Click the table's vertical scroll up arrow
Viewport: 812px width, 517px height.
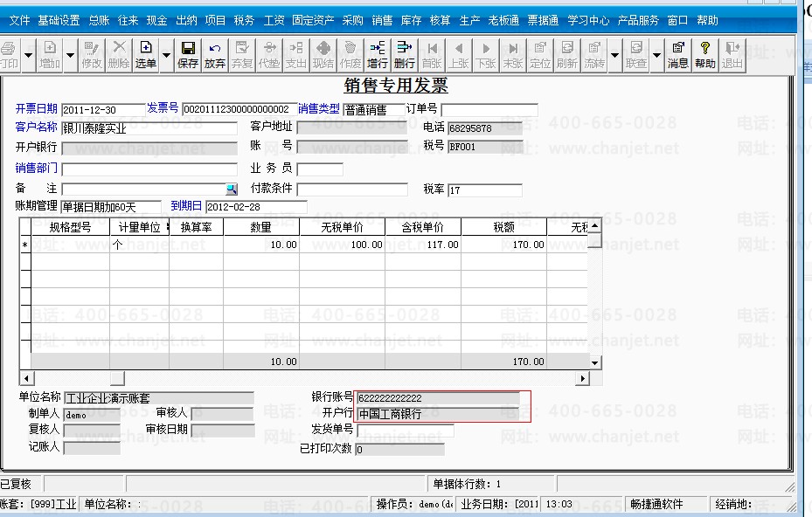[594, 225]
